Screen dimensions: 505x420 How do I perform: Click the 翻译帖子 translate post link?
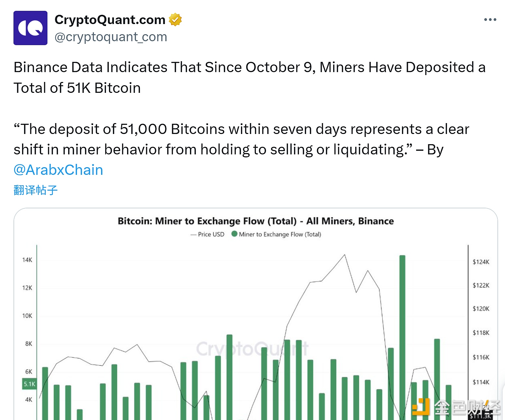[36, 190]
